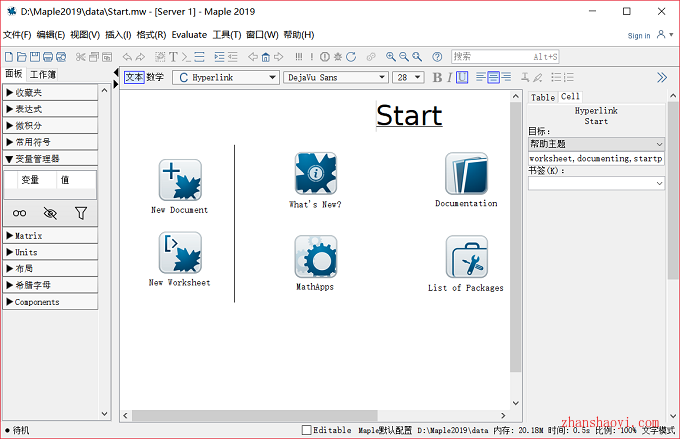Open the 书签(K) bookmark dropdown
The width and height of the screenshot is (680, 439).
click(596, 183)
